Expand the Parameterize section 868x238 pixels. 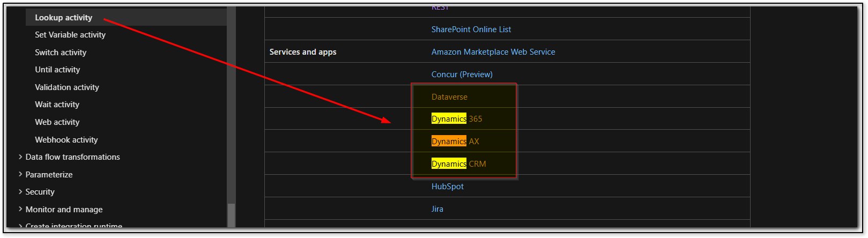coord(49,175)
